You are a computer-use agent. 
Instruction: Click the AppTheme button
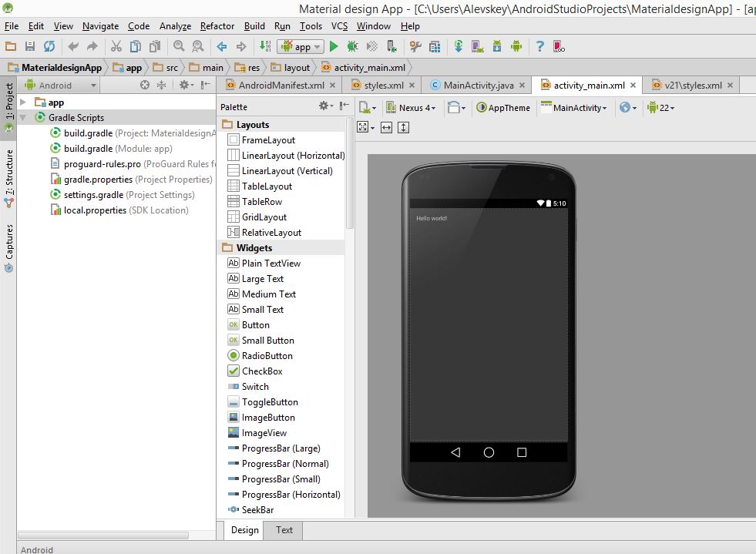click(x=503, y=108)
